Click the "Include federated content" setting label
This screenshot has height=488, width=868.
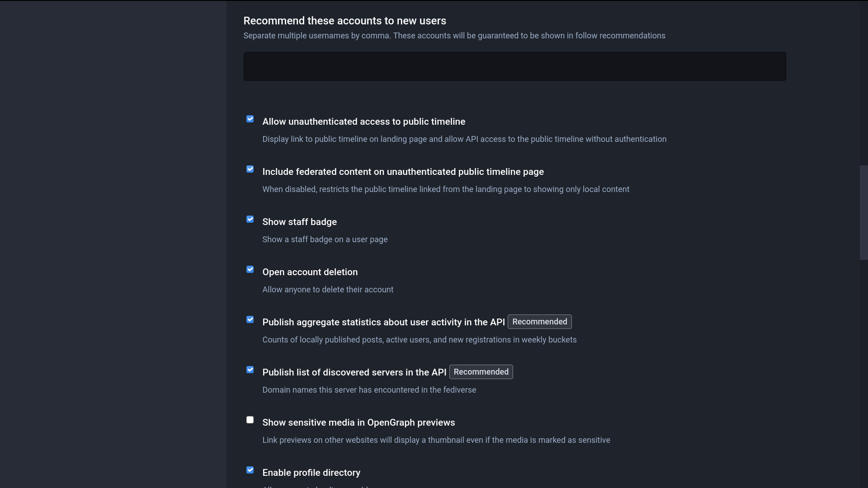pos(403,172)
